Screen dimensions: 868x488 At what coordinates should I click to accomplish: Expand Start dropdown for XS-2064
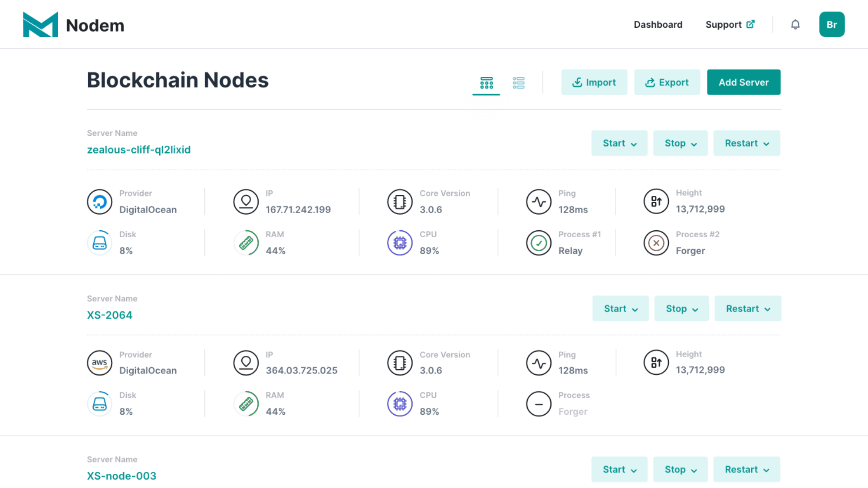coord(621,308)
